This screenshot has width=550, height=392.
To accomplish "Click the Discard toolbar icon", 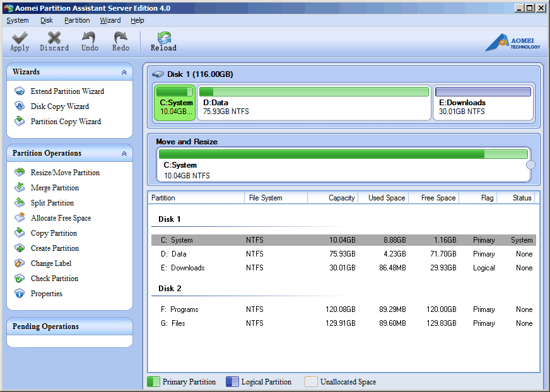I will [x=54, y=38].
